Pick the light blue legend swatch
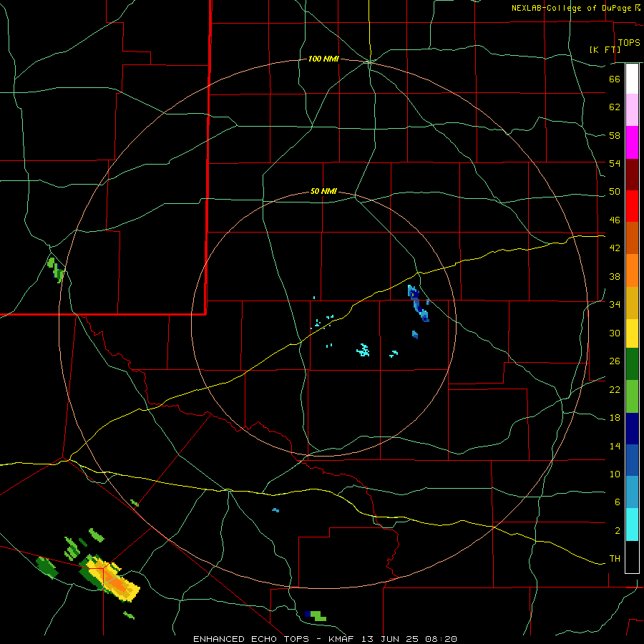 tap(632, 492)
